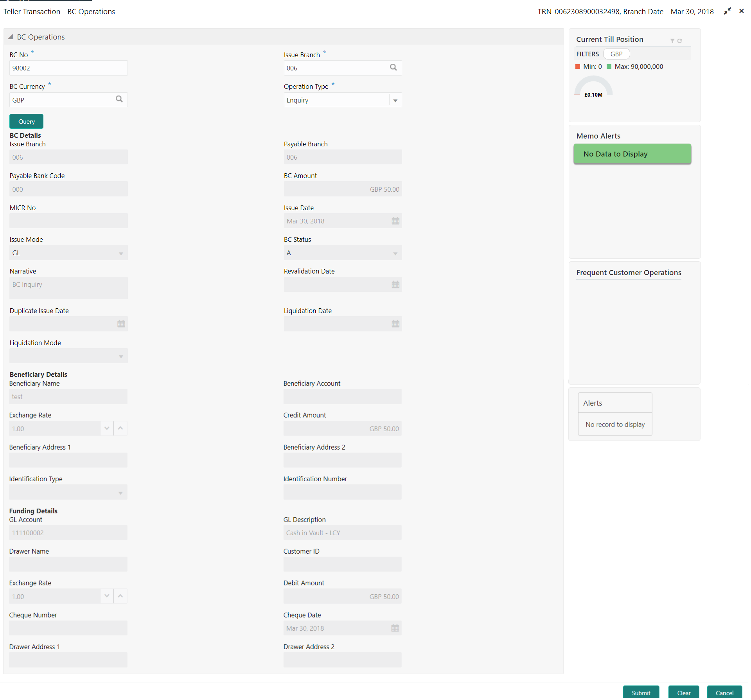Open the Duplicate Issue Date calendar icon
Viewport: 751px width, 700px height.
pos(121,324)
